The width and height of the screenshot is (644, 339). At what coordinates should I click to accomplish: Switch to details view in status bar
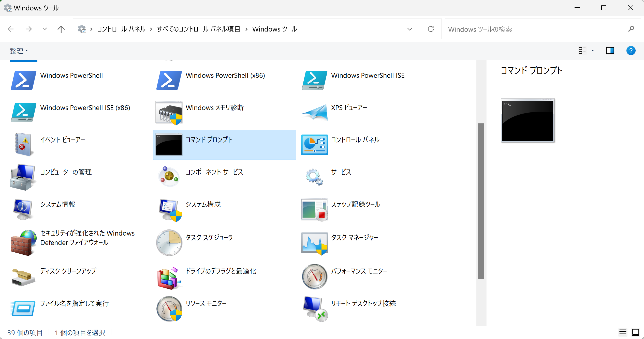(623, 332)
